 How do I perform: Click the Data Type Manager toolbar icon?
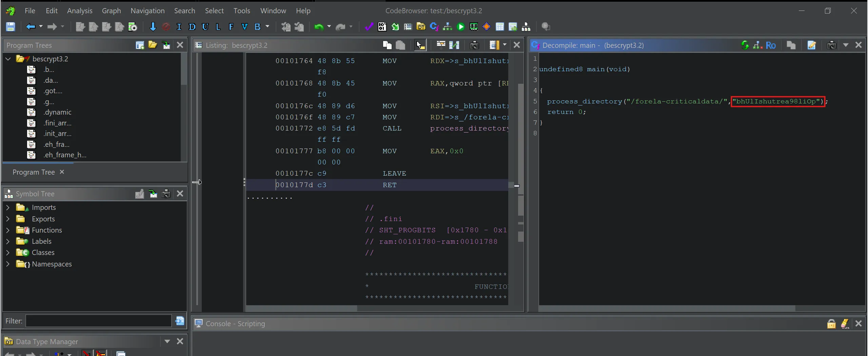pos(421,27)
